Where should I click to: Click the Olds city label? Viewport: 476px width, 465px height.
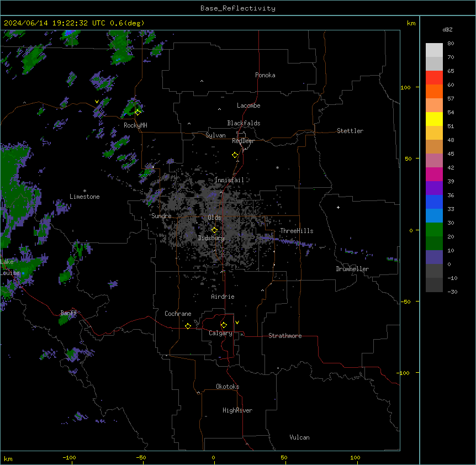click(x=214, y=218)
